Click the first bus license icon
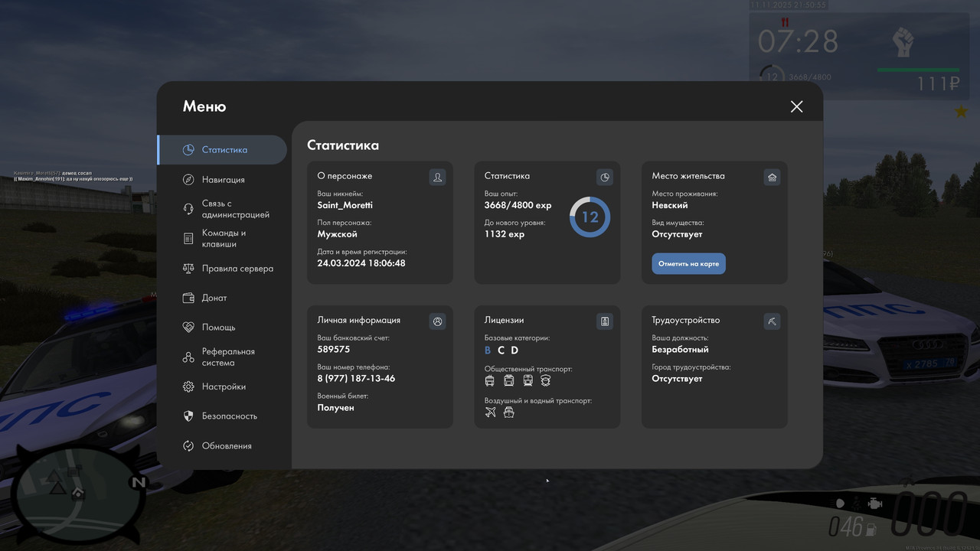 point(490,380)
